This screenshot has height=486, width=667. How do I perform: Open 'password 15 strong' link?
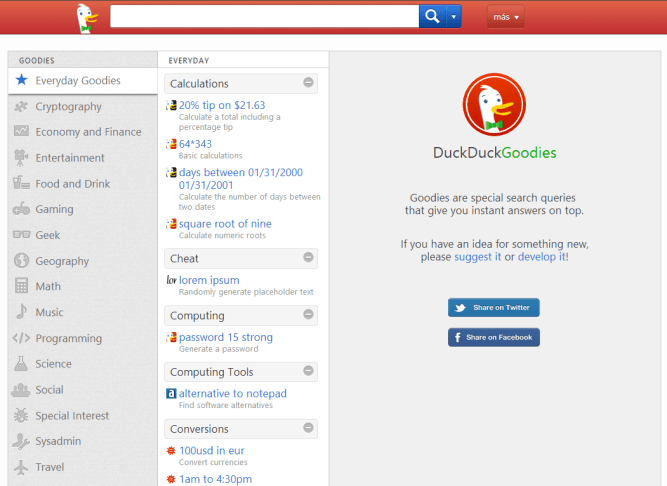tap(225, 337)
